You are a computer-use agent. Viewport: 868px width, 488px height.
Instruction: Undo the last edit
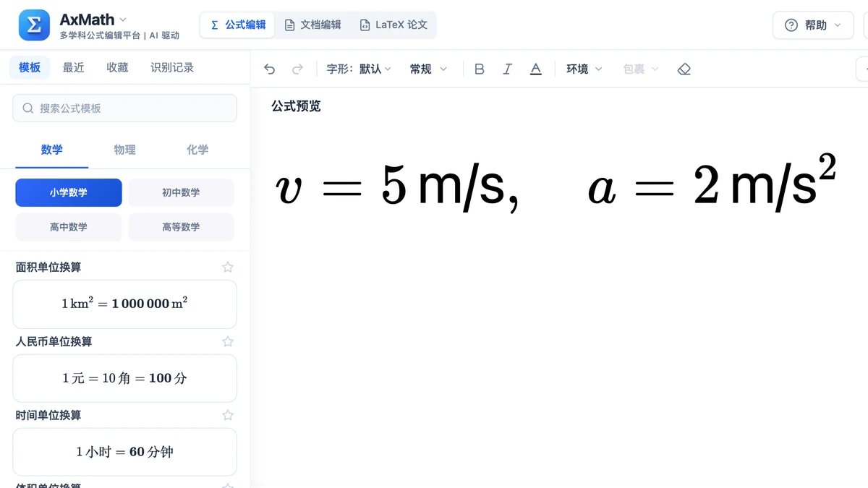click(270, 69)
